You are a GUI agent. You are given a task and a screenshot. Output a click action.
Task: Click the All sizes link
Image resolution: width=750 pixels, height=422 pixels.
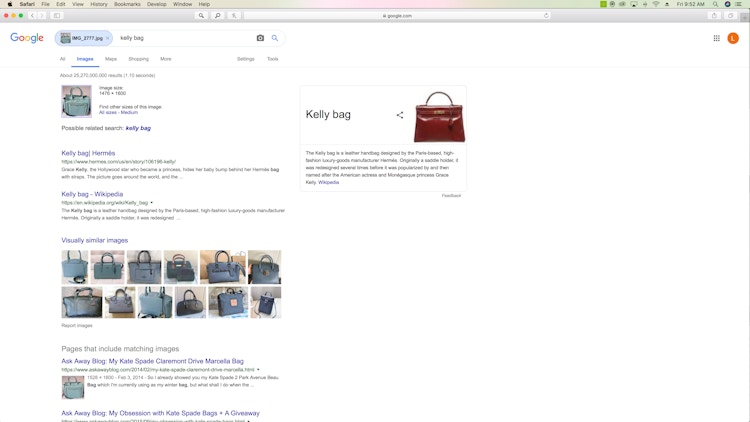point(108,112)
